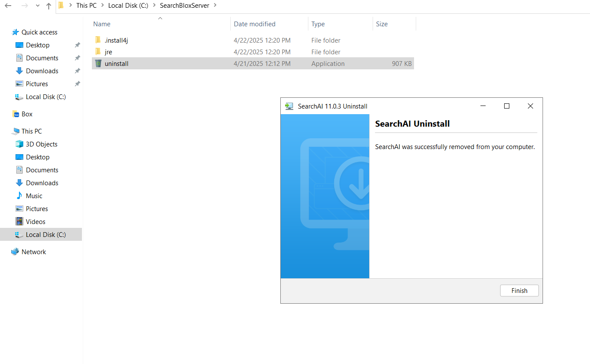
Task: Select the .install4j file name
Action: (x=116, y=40)
